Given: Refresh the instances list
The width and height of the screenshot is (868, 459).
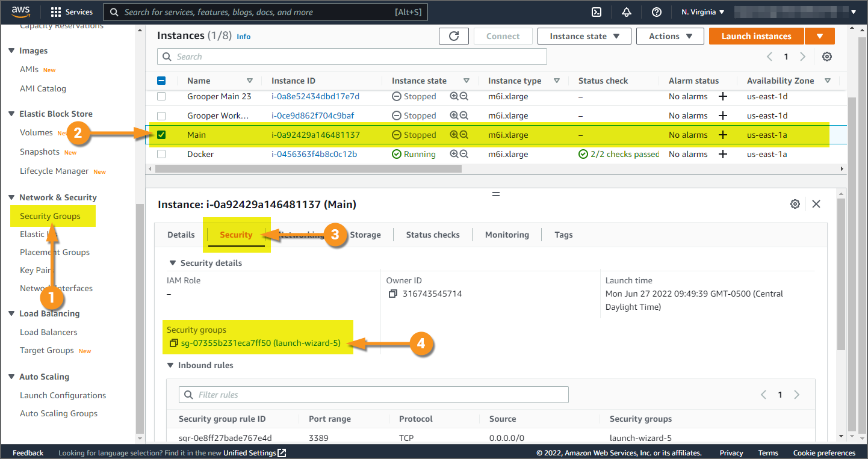Looking at the screenshot, I should tap(454, 36).
